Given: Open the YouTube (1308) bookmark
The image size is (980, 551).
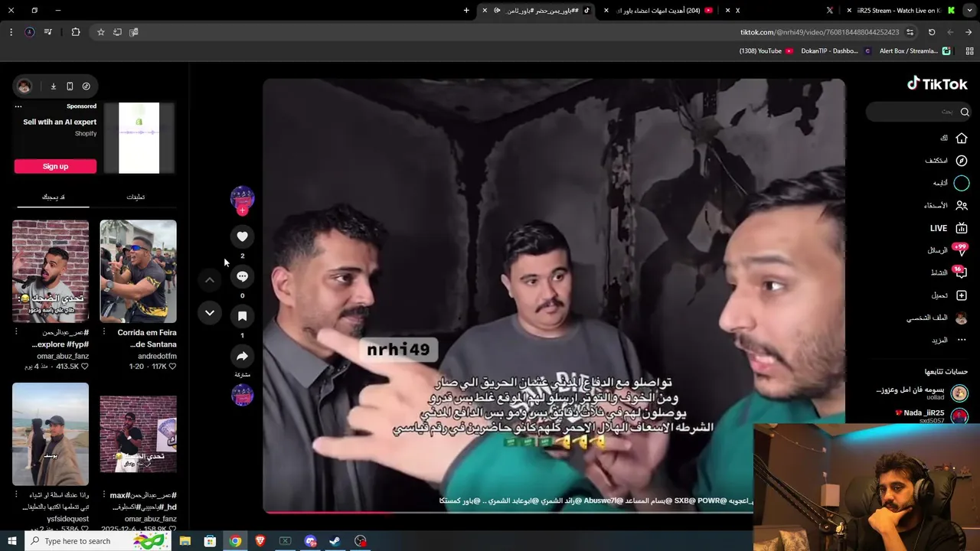Looking at the screenshot, I should [x=766, y=51].
